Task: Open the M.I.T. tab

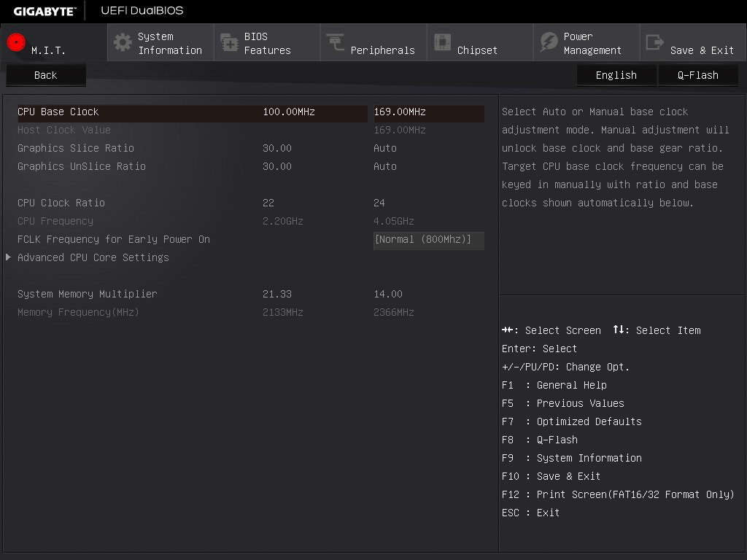Action: (54, 43)
